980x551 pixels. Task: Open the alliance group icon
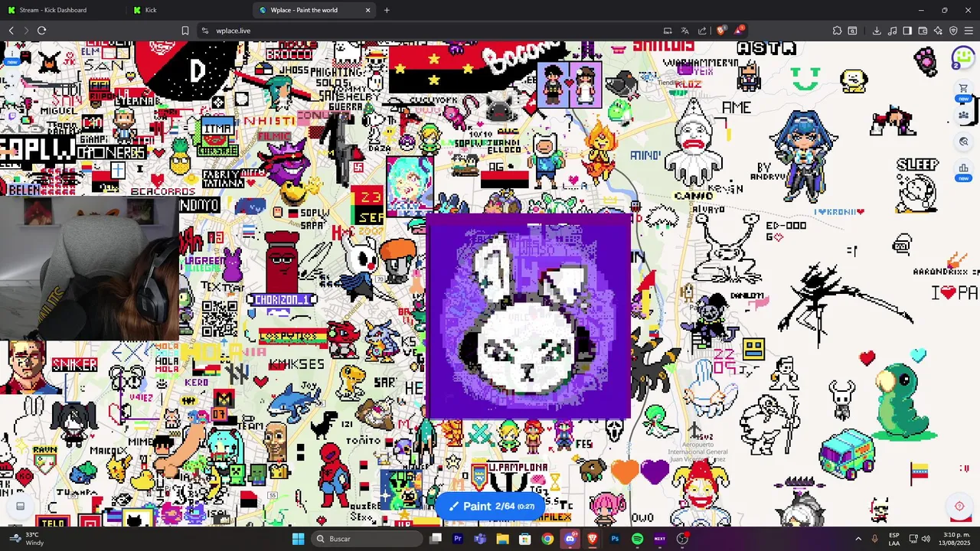(964, 116)
